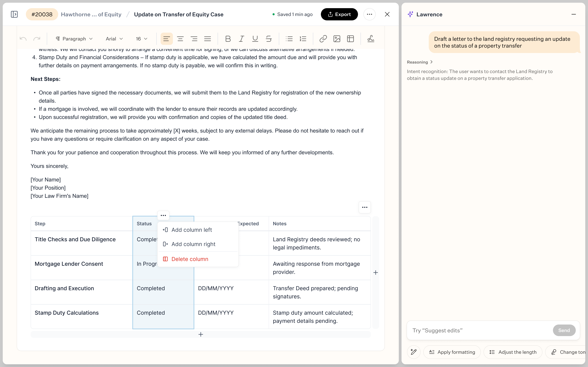Choose Add column left
Viewport: 588px width, 367px height.
pos(191,230)
